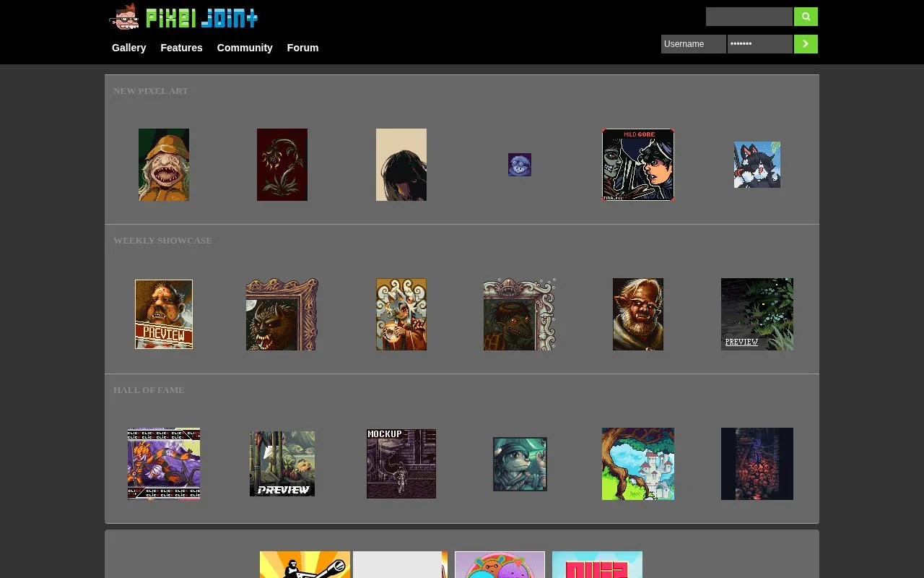
Task: Open the round purple creature banner
Action: pyautogui.click(x=500, y=565)
